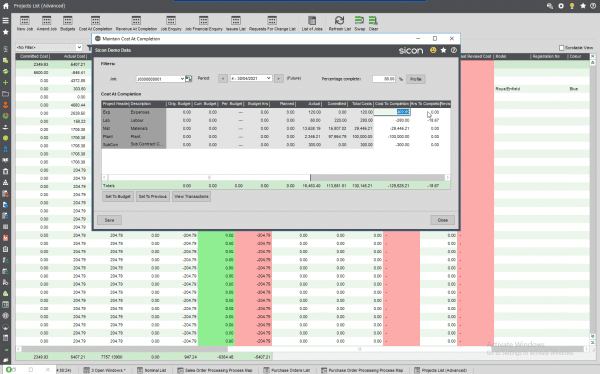Open Budgets from the toolbar

[68, 23]
